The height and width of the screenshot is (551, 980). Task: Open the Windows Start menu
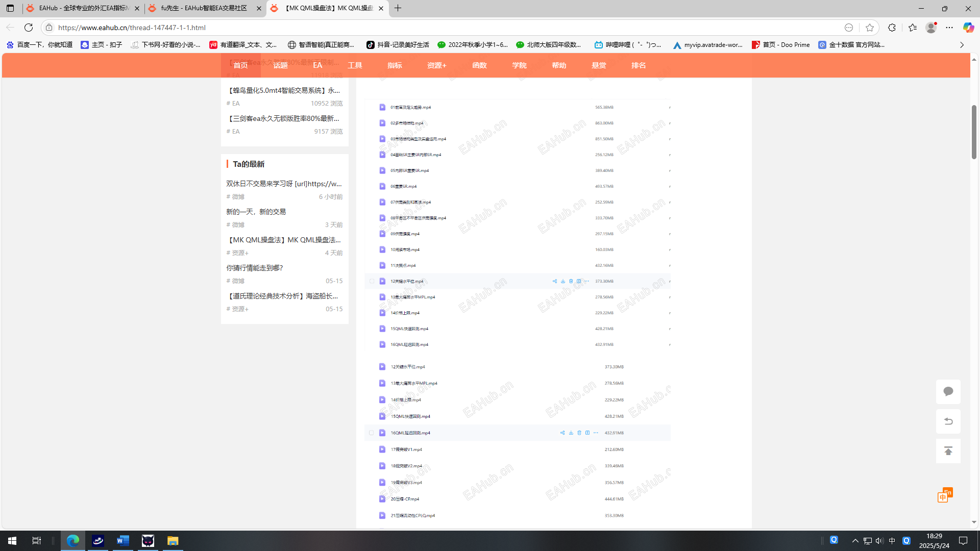12,541
